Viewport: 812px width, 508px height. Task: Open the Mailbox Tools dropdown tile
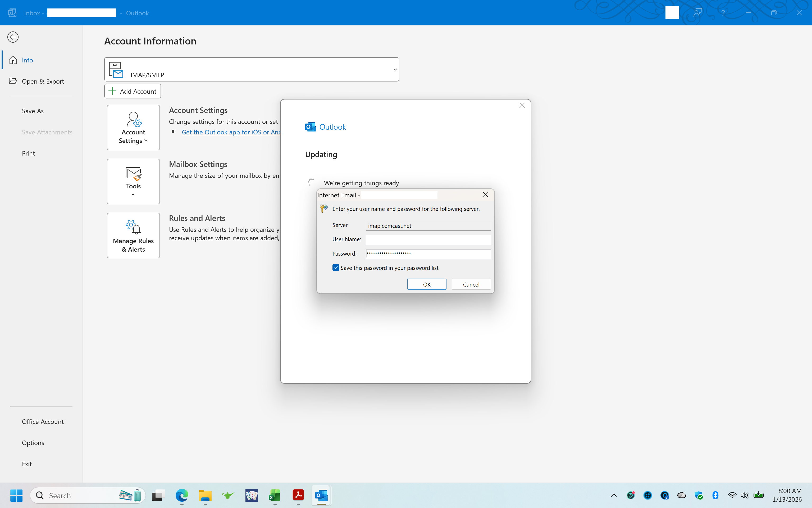click(133, 182)
